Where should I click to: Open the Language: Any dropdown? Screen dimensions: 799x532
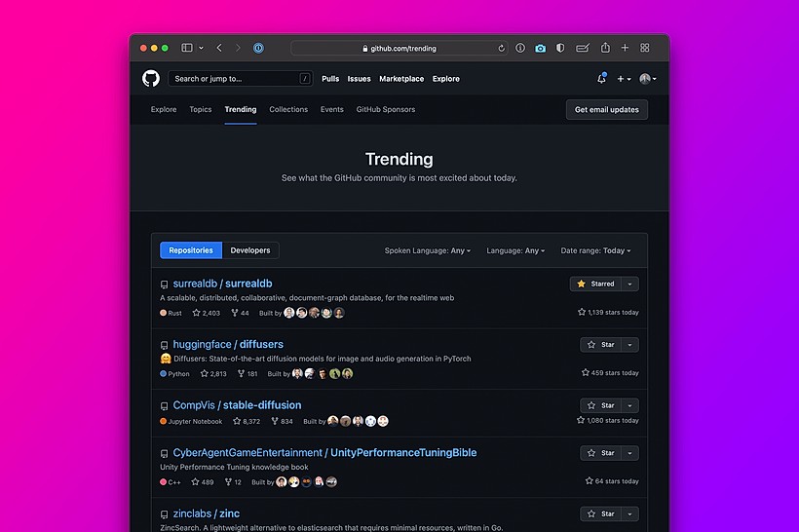tap(515, 250)
